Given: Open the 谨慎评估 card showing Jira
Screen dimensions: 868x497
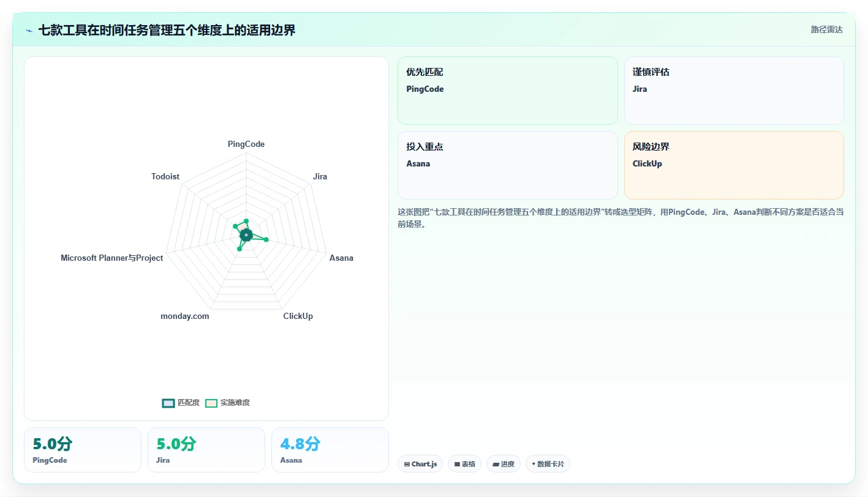Looking at the screenshot, I should pos(734,91).
